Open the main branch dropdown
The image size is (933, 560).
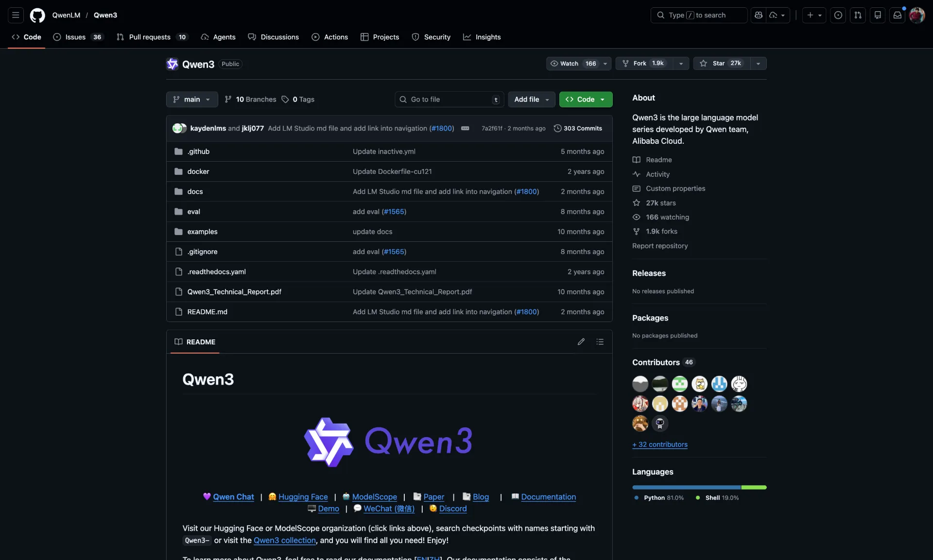(192, 100)
